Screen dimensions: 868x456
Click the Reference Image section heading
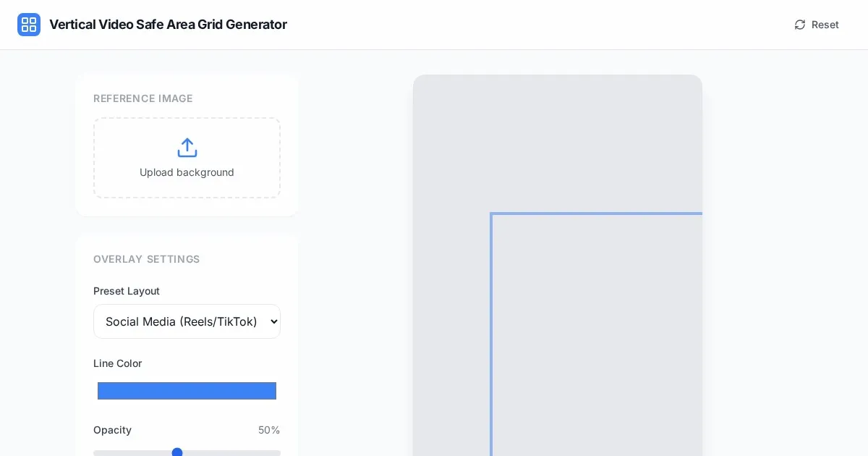(143, 98)
